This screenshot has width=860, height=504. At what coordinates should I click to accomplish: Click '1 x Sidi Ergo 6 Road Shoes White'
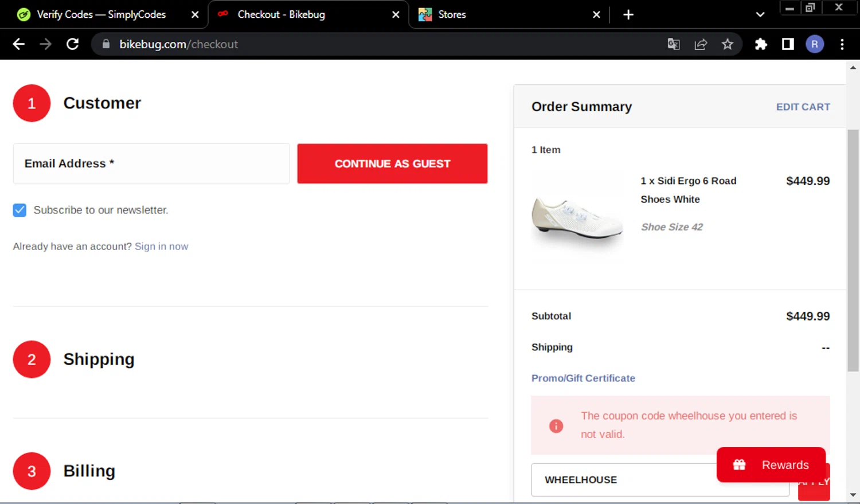688,190
